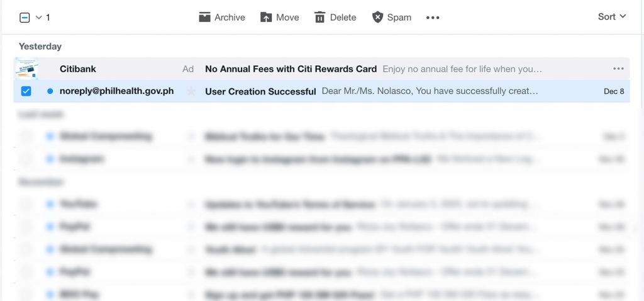Click the blue unread dot on PhilHealth email
Viewport: 644px width, 301px height.
[x=50, y=91]
